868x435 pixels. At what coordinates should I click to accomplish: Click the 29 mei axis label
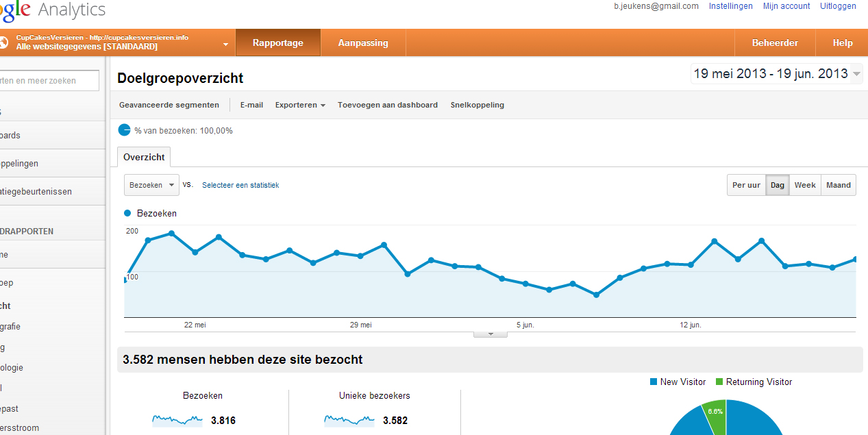click(x=360, y=325)
